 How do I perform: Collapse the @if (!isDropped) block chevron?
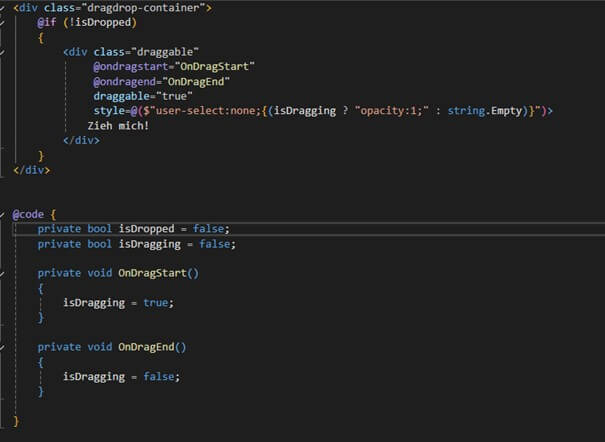[2, 23]
